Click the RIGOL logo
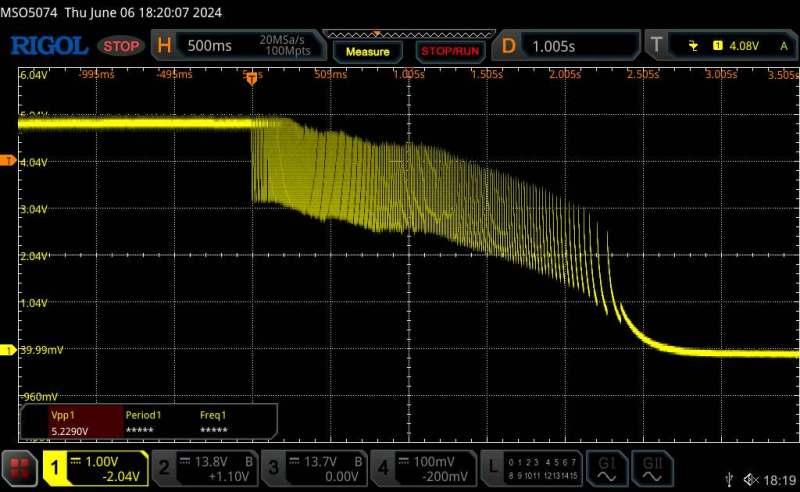This screenshot has height=492, width=800. 49,46
